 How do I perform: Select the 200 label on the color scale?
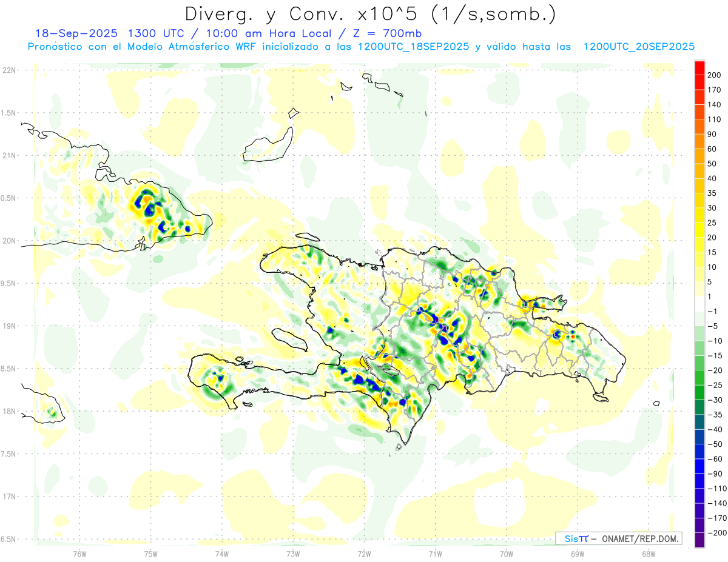(714, 75)
